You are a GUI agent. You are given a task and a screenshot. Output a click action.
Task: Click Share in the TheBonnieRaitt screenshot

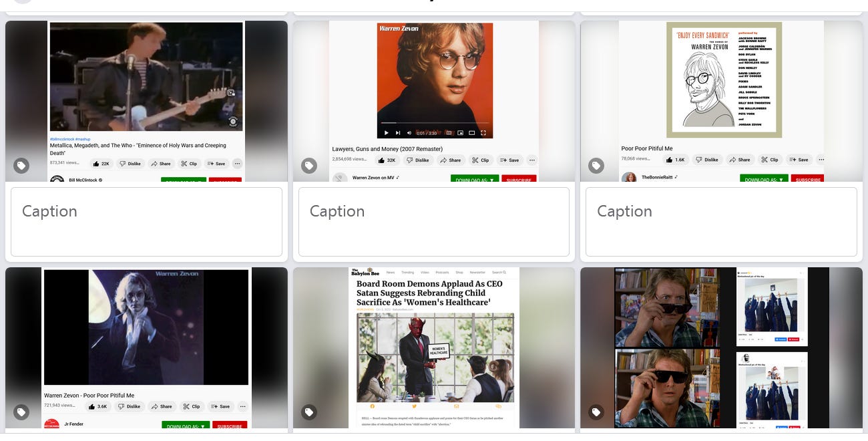click(740, 160)
